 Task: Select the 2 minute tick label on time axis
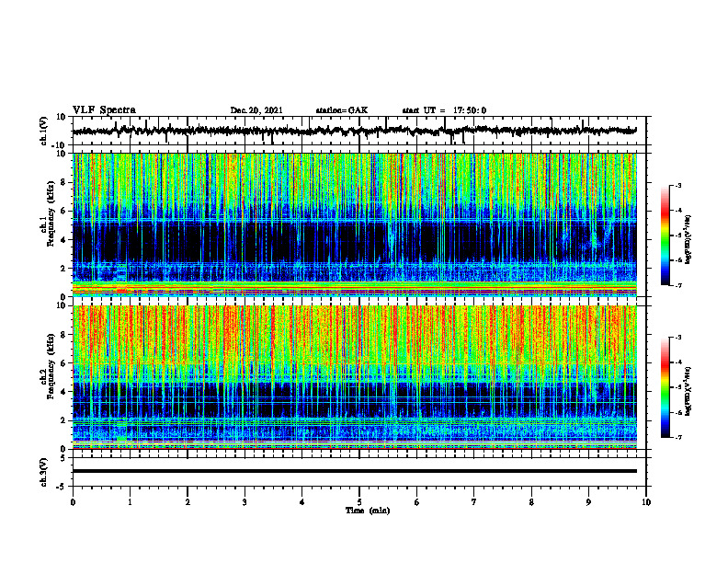click(x=188, y=502)
